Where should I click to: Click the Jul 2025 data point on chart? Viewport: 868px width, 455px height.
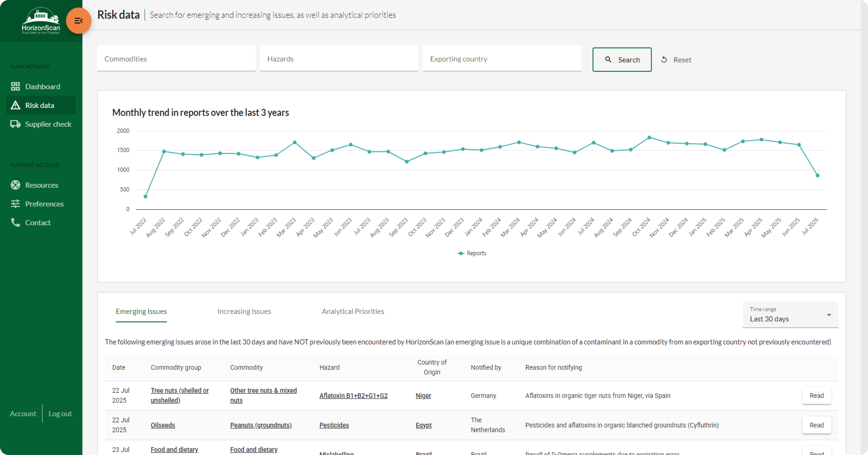tap(817, 175)
